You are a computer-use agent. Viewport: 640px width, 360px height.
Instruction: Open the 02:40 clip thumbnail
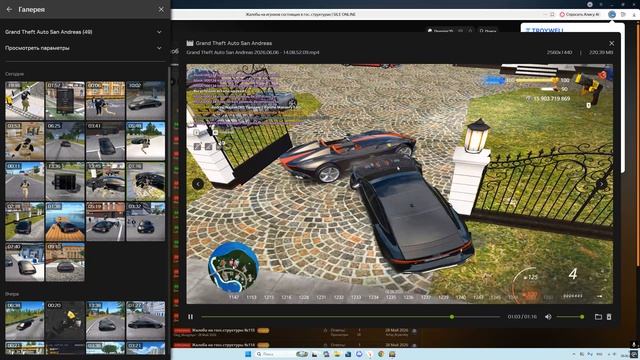point(24,262)
